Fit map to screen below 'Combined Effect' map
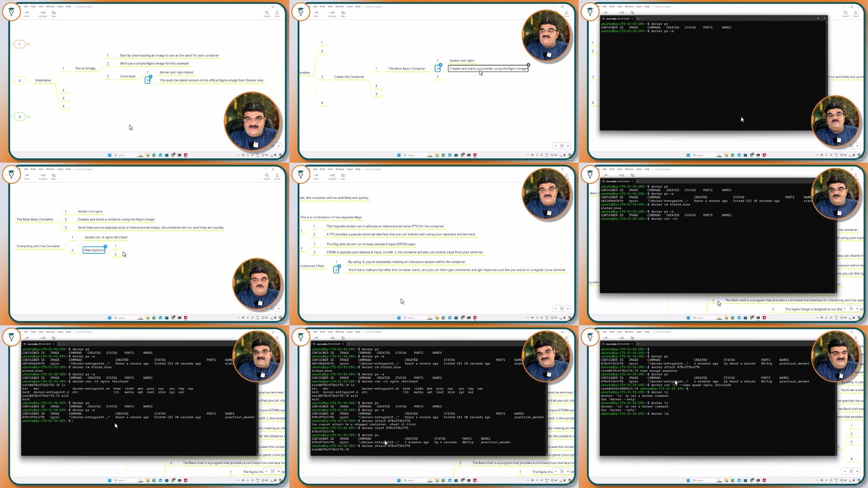 (x=562, y=308)
